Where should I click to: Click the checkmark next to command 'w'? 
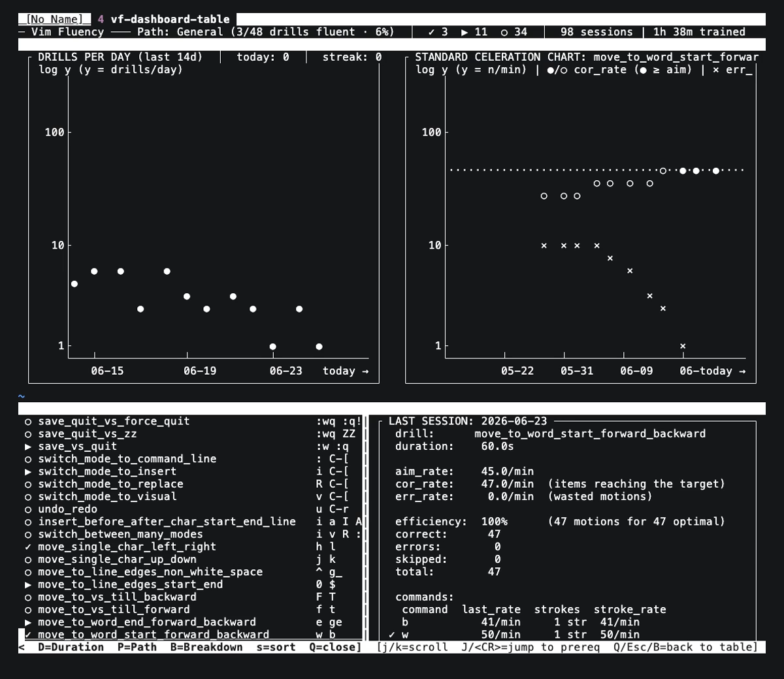coord(392,635)
